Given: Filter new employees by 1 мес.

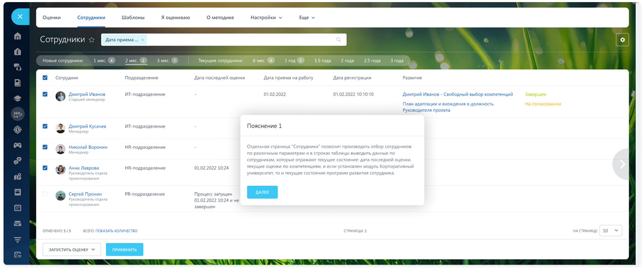Looking at the screenshot, I should (104, 60).
